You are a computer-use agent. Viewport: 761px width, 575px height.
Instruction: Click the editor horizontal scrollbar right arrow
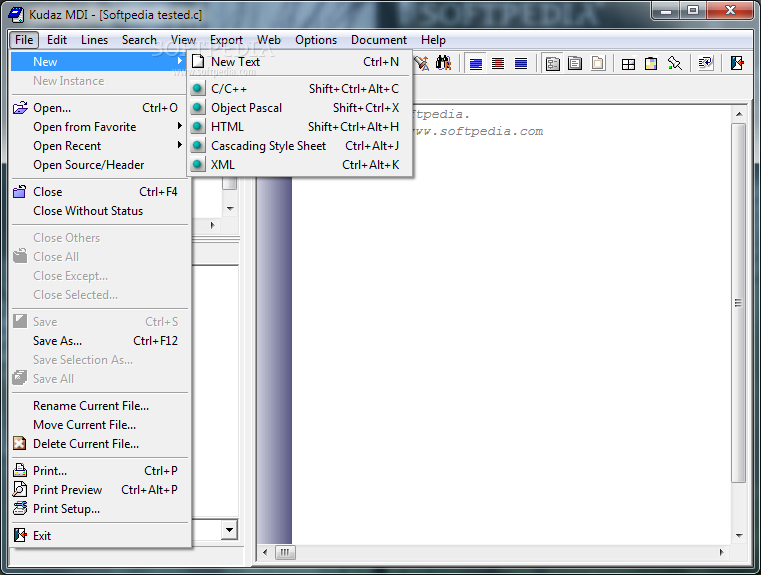click(x=722, y=552)
